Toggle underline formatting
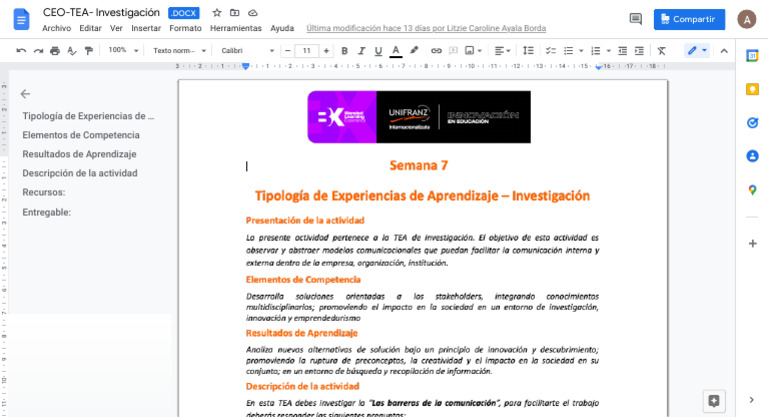Image resolution: width=768 pixels, height=417 pixels. [x=378, y=50]
